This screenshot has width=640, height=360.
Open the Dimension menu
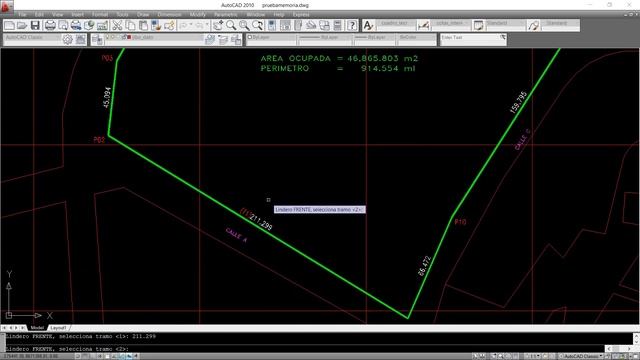169,14
